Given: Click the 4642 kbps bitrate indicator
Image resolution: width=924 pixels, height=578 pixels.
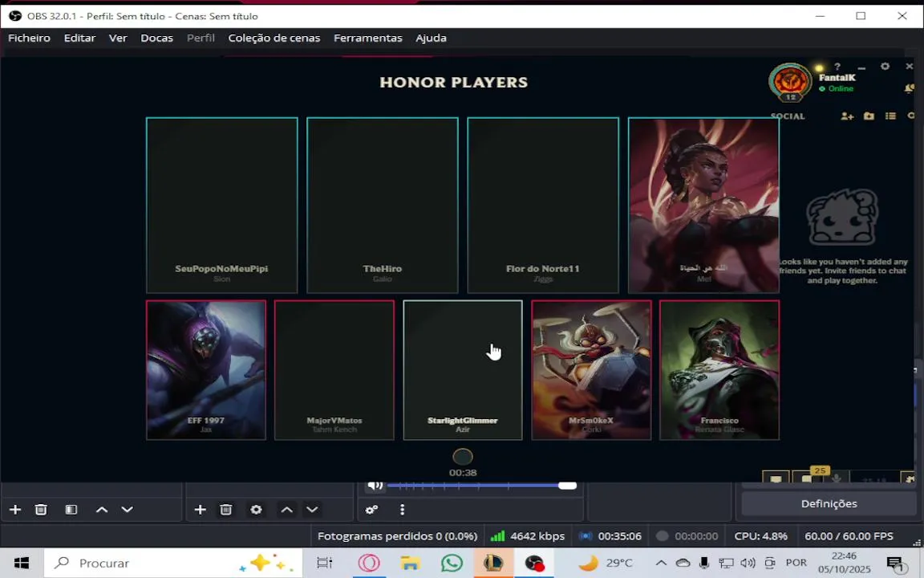Looking at the screenshot, I should pos(528,536).
